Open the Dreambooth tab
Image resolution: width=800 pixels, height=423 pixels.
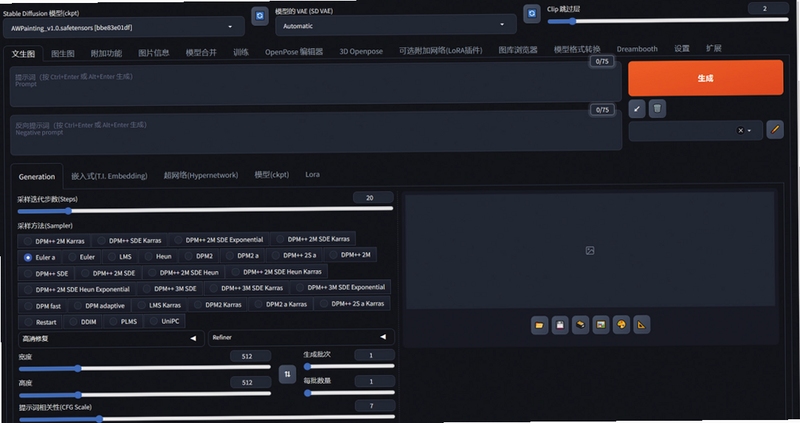tap(637, 49)
